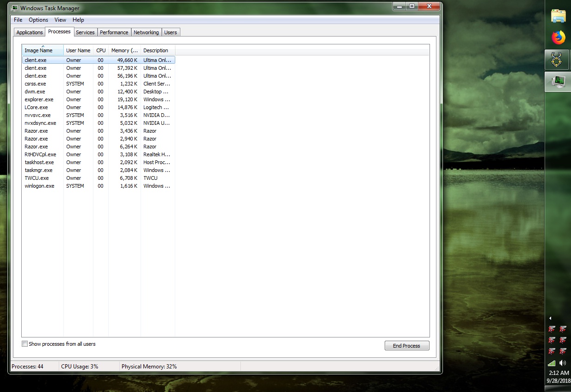Image resolution: width=571 pixels, height=392 pixels.
Task: Switch to the Services tab
Action: coord(85,32)
